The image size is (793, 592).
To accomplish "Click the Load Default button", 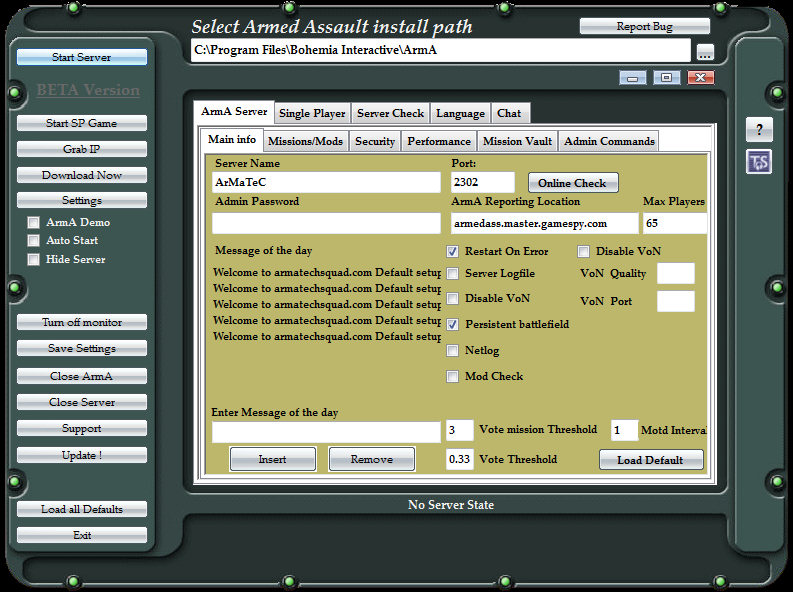I will click(651, 460).
